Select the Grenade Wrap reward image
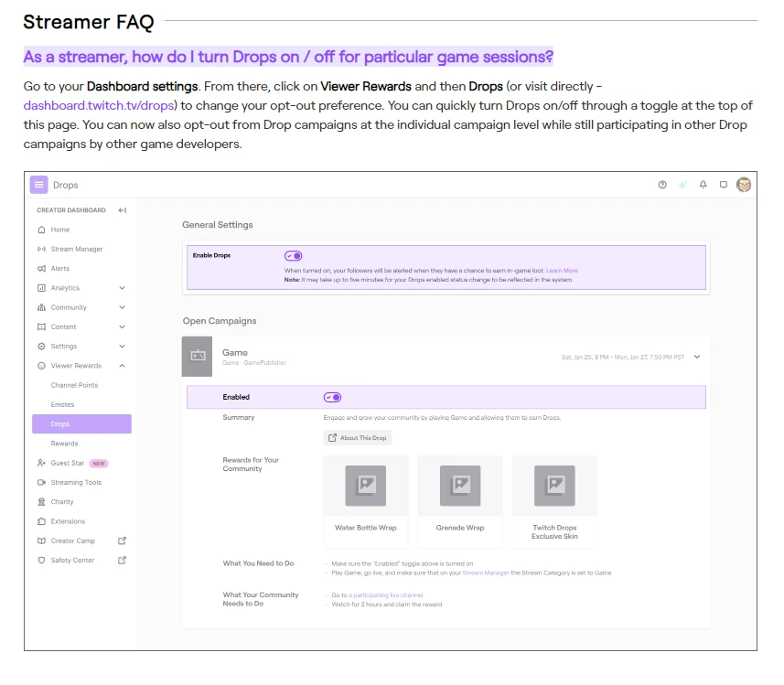This screenshot has height=685, width=784. pyautogui.click(x=460, y=486)
